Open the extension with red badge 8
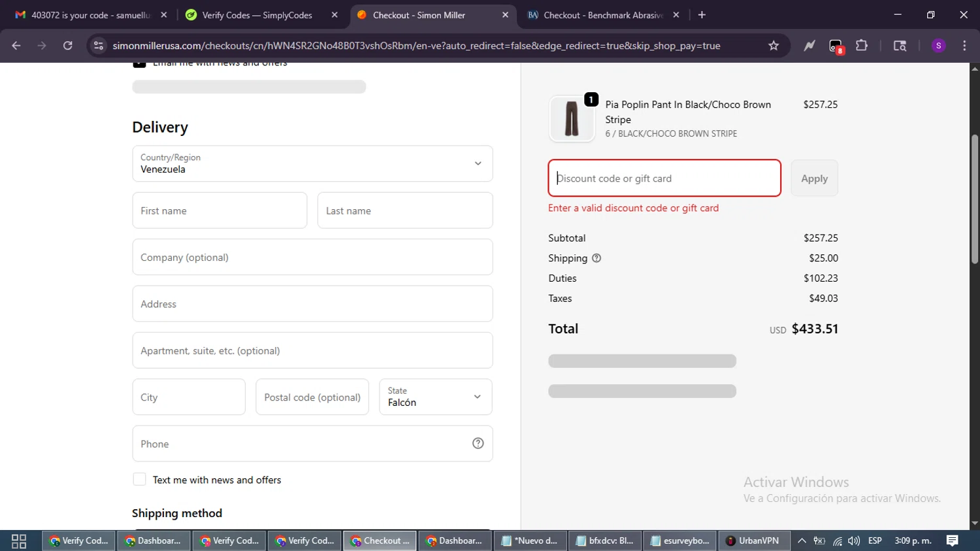This screenshot has height=551, width=980. [x=836, y=46]
